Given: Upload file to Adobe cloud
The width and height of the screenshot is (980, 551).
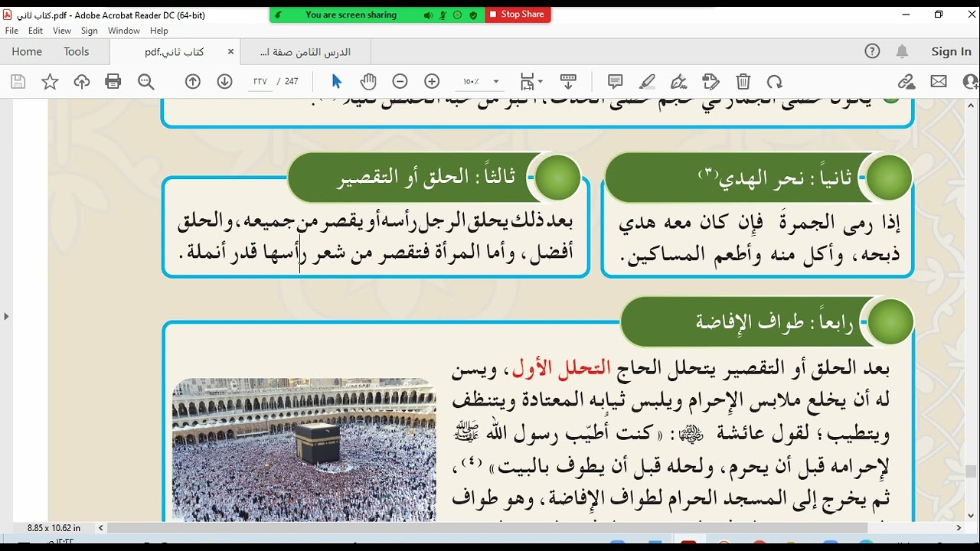Looking at the screenshot, I should [82, 82].
